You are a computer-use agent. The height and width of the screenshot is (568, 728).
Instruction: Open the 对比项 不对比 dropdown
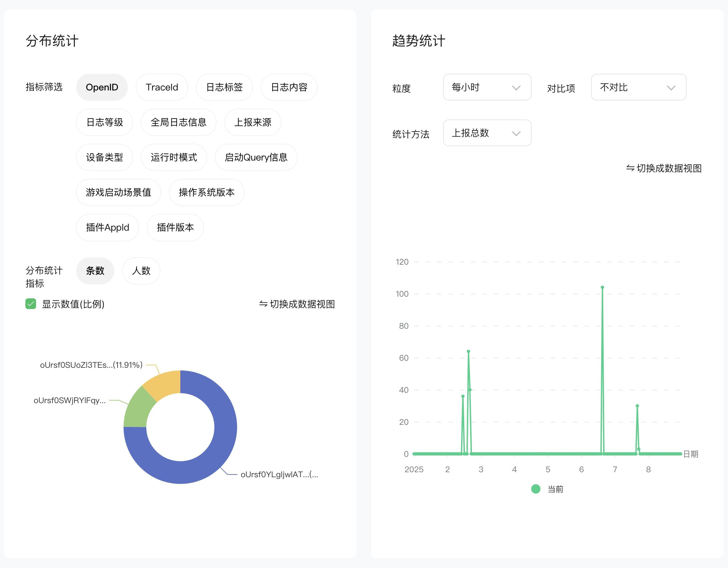[639, 87]
